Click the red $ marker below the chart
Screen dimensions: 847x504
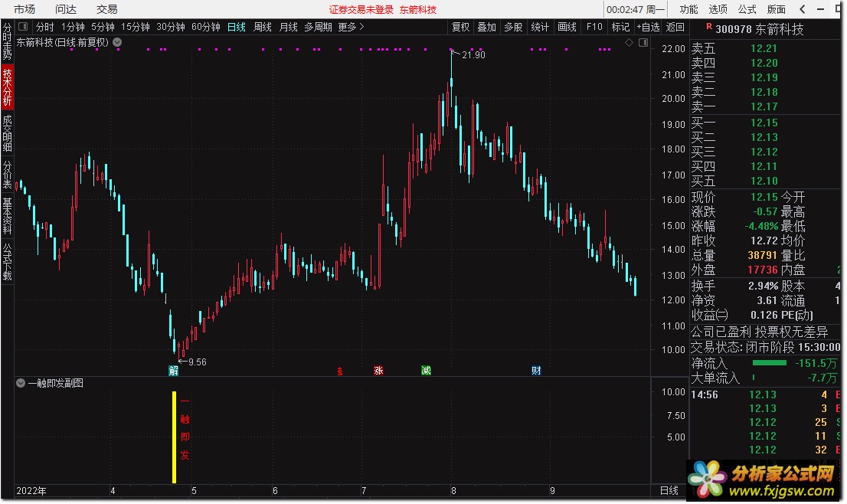click(340, 371)
